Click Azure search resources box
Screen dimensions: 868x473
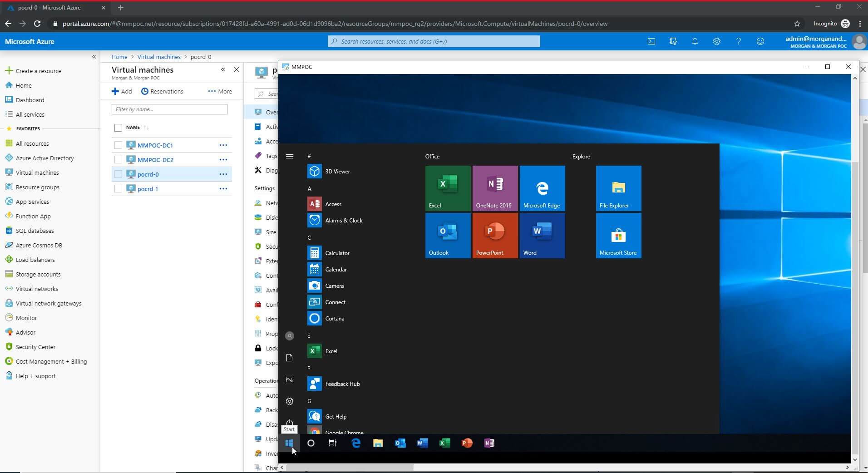click(x=434, y=41)
